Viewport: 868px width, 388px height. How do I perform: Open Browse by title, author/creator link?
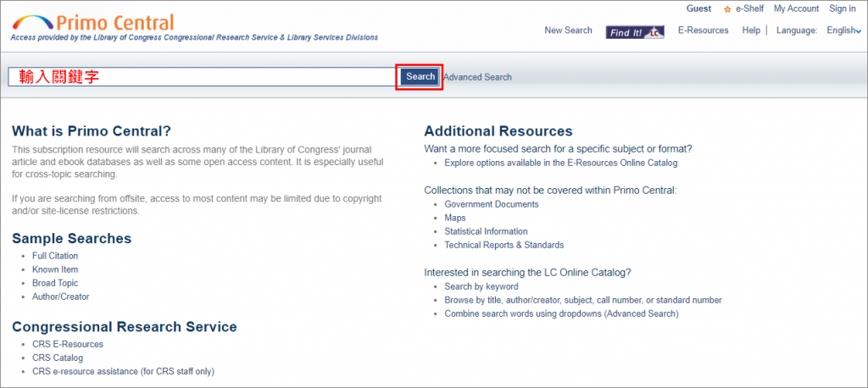(583, 300)
